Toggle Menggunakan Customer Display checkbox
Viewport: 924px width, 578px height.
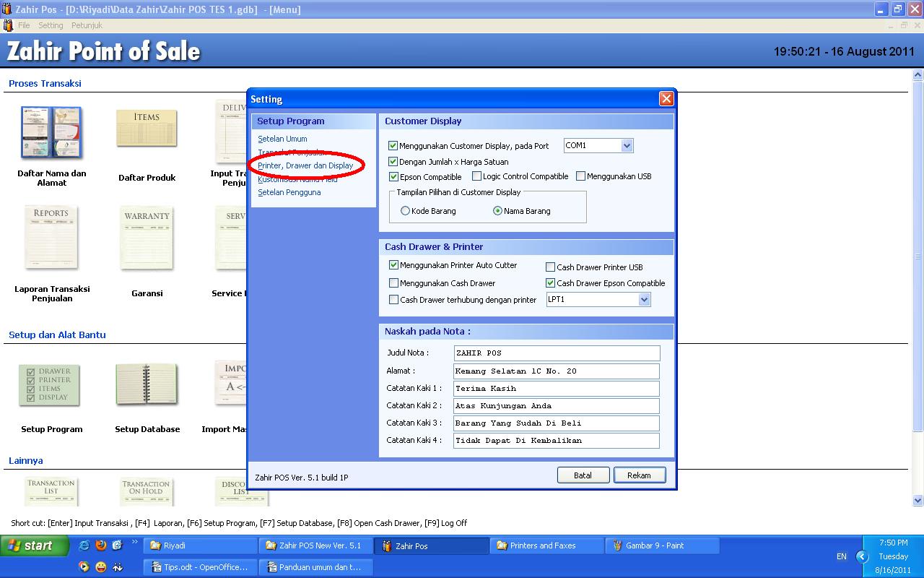coord(393,146)
